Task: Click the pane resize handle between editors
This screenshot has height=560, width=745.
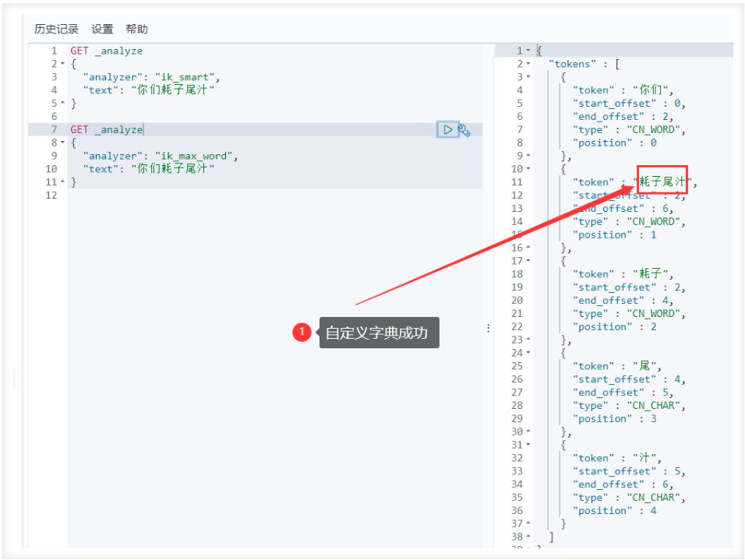Action: pyautogui.click(x=489, y=328)
